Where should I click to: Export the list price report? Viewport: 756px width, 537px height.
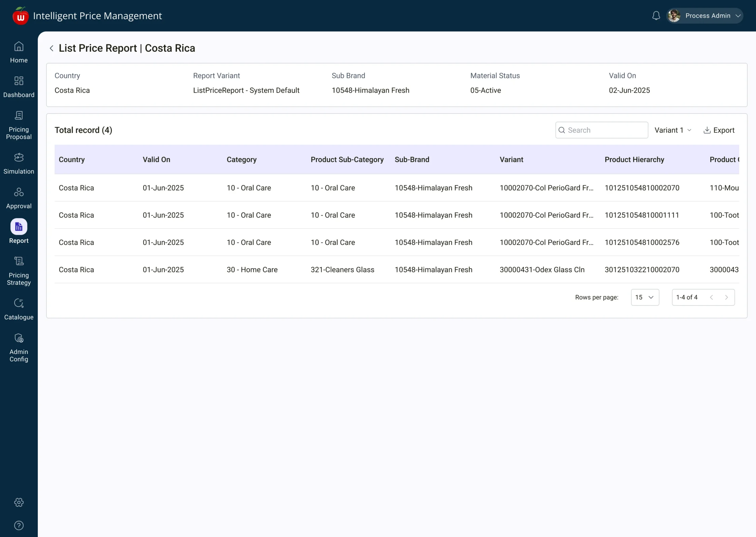[718, 130]
